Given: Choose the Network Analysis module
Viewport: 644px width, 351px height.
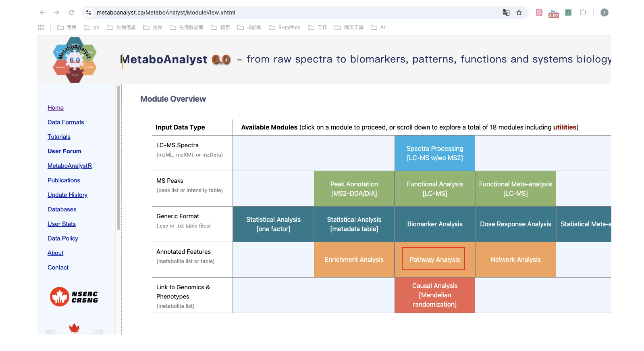Looking at the screenshot, I should 515,260.
